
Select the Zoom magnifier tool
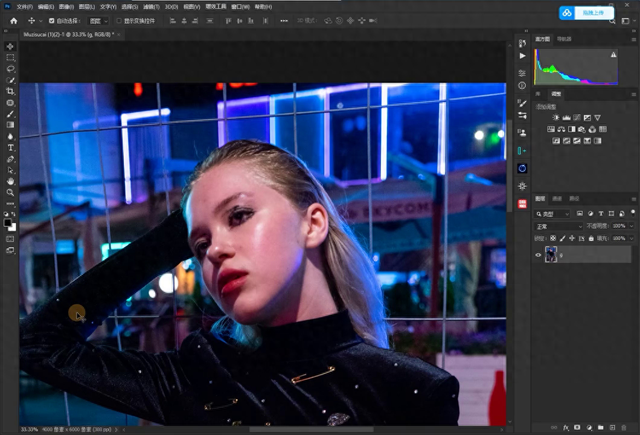(x=10, y=192)
